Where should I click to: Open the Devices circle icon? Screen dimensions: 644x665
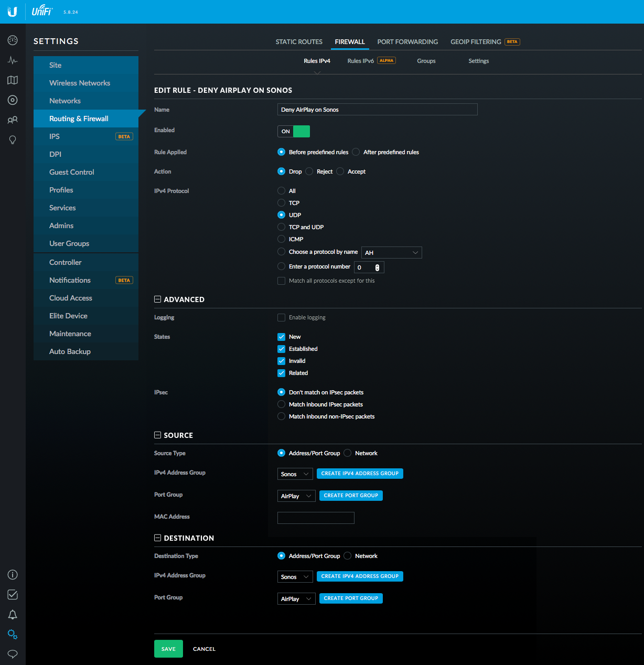13,100
